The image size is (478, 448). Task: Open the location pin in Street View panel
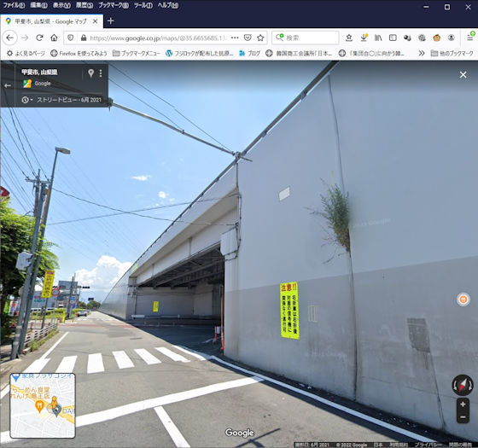(x=90, y=73)
